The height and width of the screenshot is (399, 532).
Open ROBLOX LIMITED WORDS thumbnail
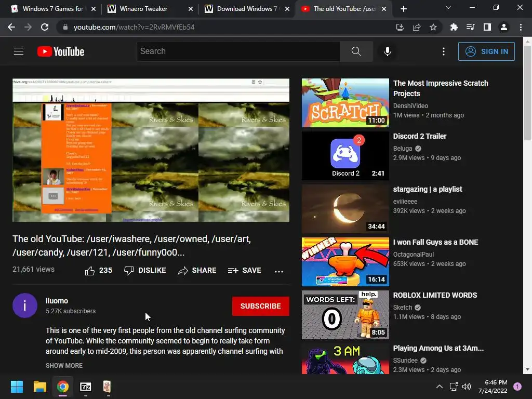click(345, 315)
